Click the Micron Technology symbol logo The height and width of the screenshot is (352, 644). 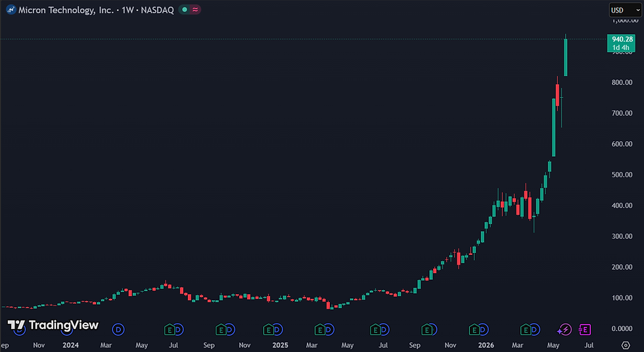pyautogui.click(x=11, y=10)
